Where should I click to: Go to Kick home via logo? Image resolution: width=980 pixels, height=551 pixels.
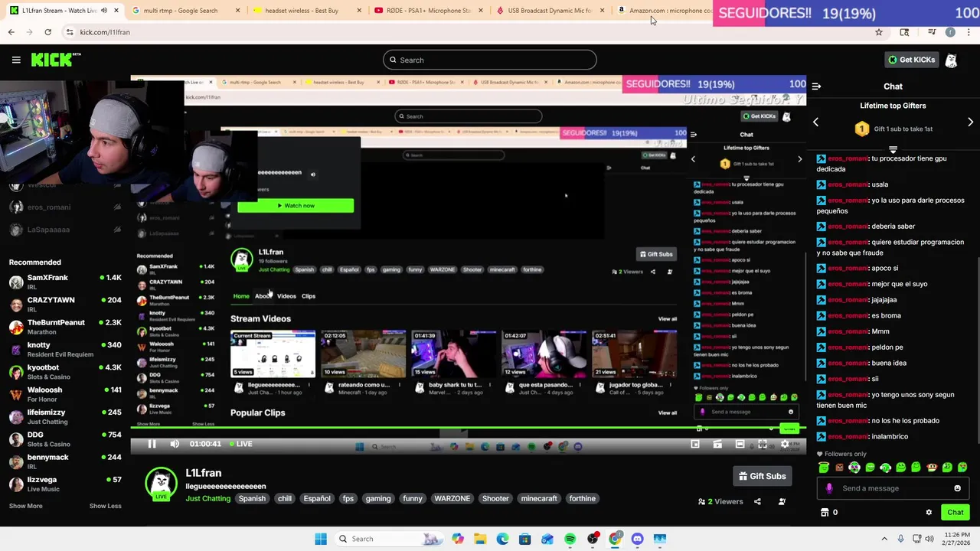(55, 60)
